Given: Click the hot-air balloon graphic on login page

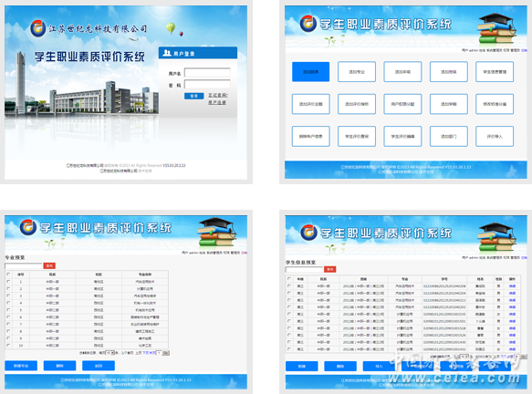Looking at the screenshot, I should [x=171, y=27].
